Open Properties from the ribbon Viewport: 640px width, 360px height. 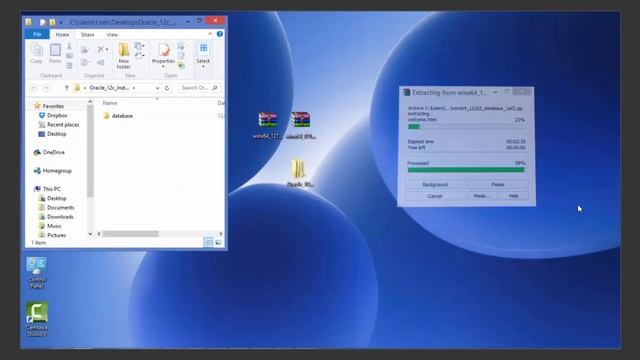click(x=163, y=55)
